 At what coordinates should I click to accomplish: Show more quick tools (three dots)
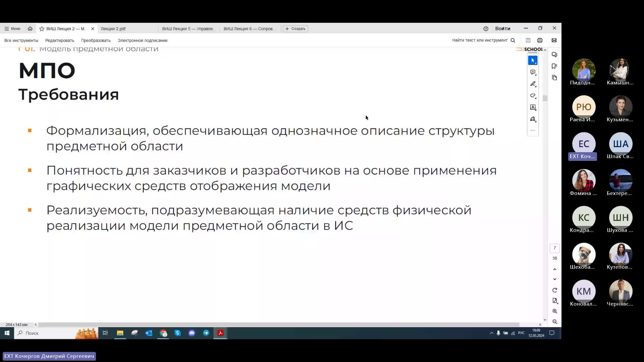533,130
